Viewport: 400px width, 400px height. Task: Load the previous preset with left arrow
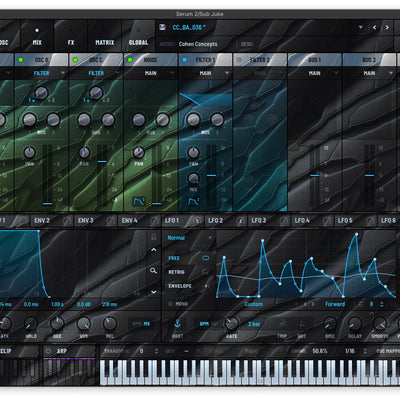(374, 27)
